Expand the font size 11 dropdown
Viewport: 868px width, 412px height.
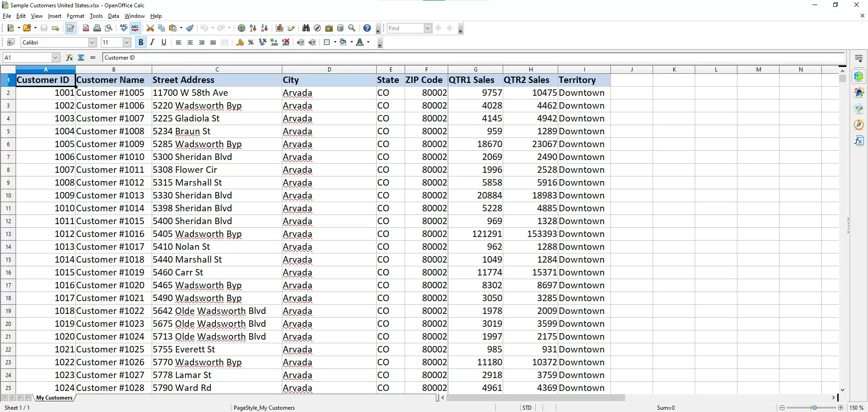(127, 43)
